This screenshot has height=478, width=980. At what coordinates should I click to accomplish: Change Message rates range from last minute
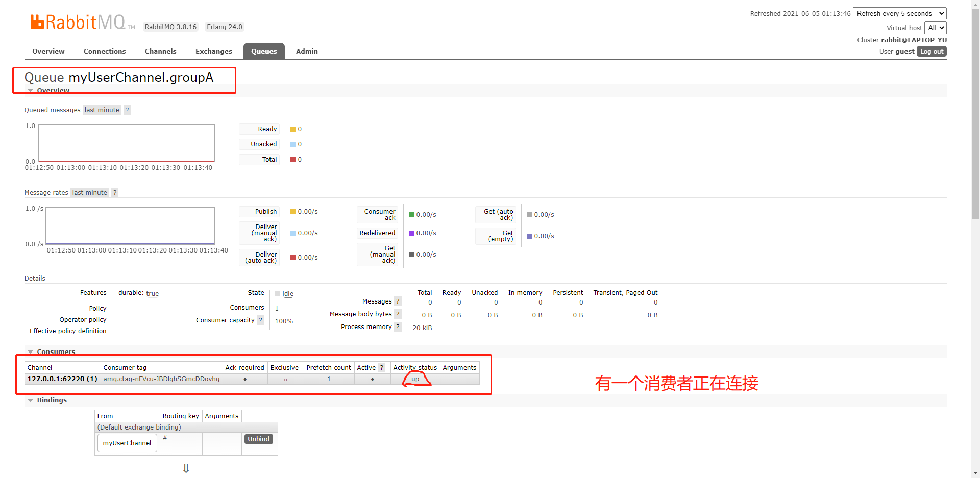tap(89, 192)
